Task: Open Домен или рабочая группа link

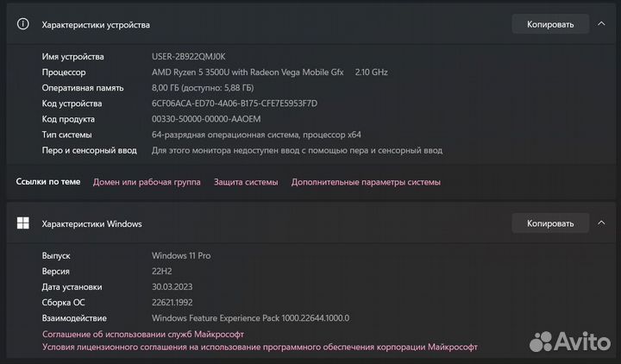Action: tap(147, 182)
